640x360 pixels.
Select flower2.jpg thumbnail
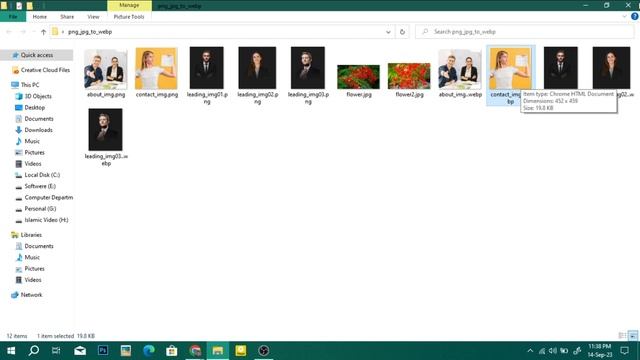(x=409, y=76)
